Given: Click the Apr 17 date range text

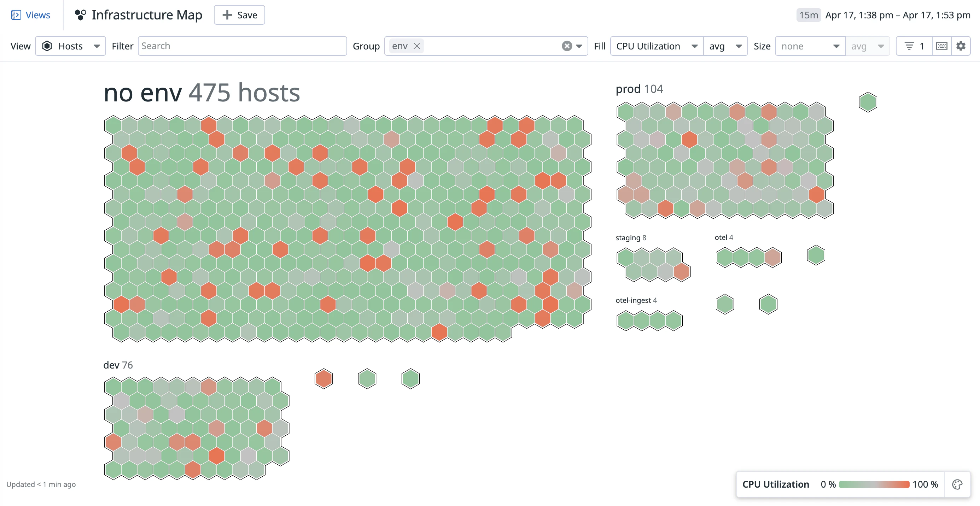Looking at the screenshot, I should click(897, 15).
